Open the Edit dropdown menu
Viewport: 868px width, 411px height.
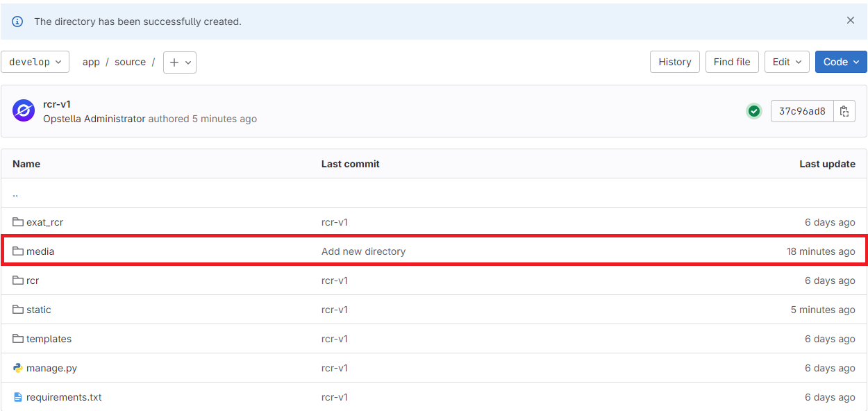pos(787,62)
